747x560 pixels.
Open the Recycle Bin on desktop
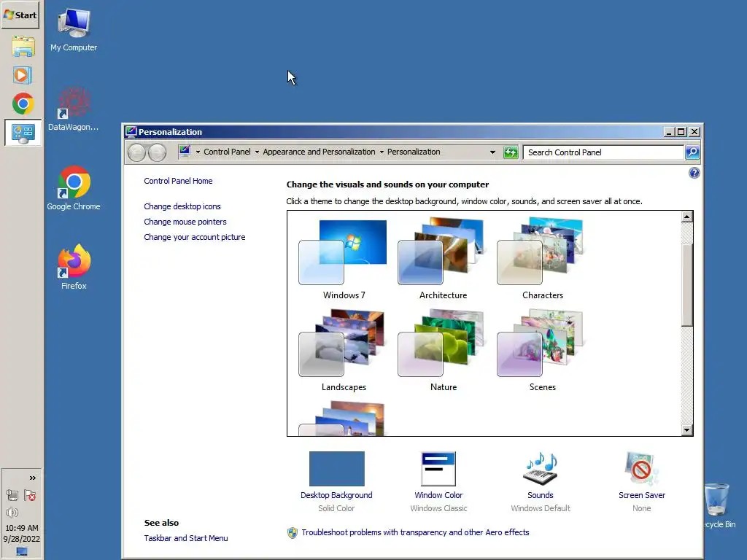719,506
